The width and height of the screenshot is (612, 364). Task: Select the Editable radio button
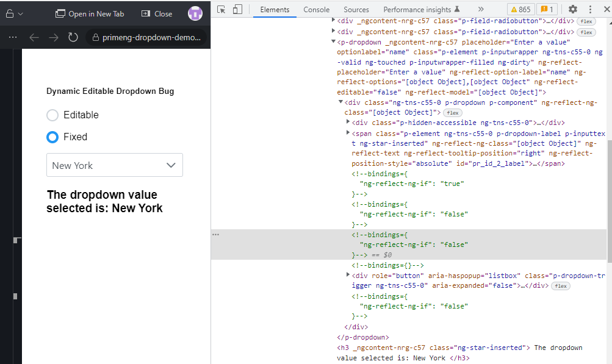52,115
